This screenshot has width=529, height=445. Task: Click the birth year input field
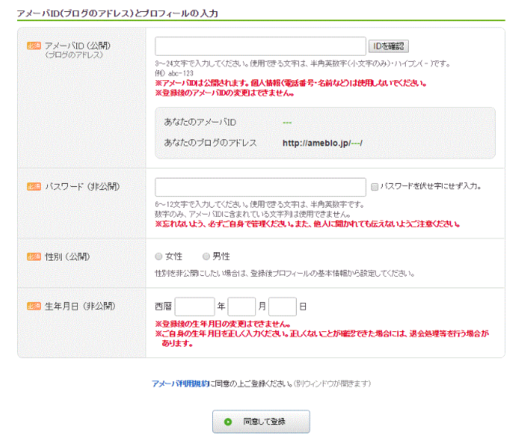pos(195,306)
